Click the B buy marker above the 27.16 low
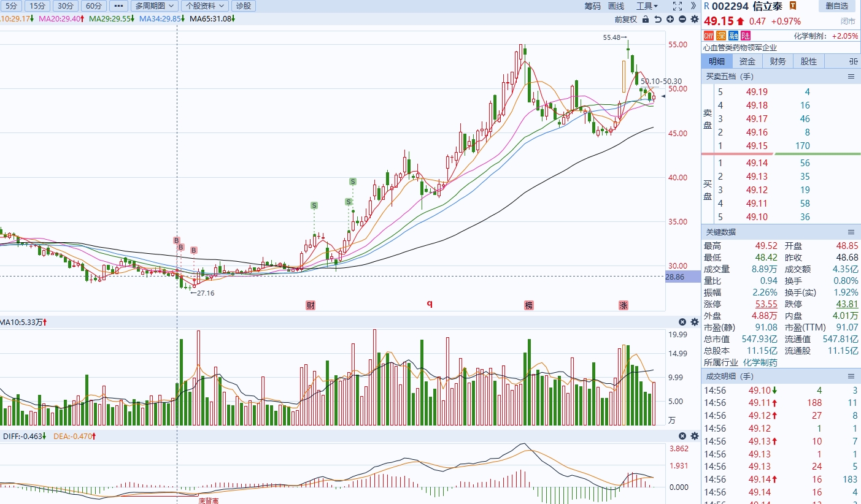The width and height of the screenshot is (861, 504). 193,250
